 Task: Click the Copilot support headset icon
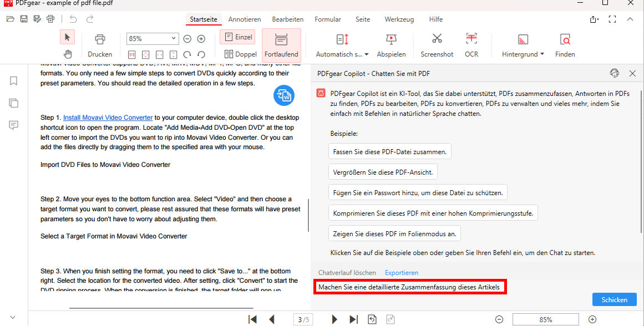point(615,74)
